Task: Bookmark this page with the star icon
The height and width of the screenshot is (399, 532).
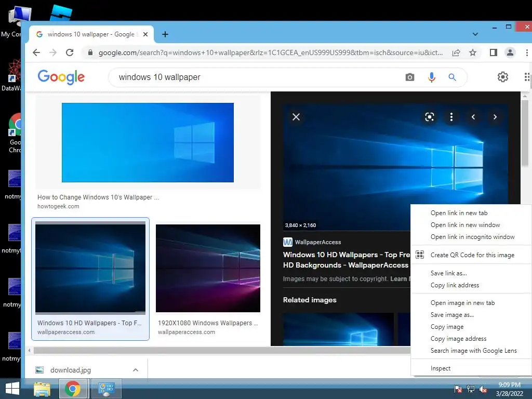Action: [x=473, y=52]
